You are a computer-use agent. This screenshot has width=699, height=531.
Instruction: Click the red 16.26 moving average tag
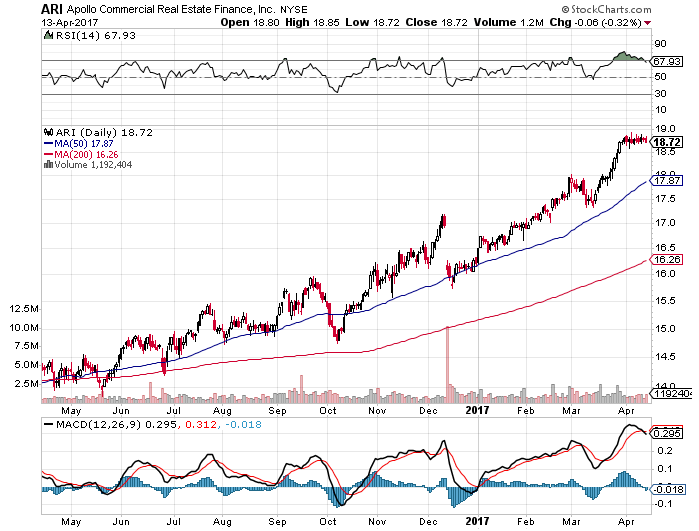click(x=667, y=259)
